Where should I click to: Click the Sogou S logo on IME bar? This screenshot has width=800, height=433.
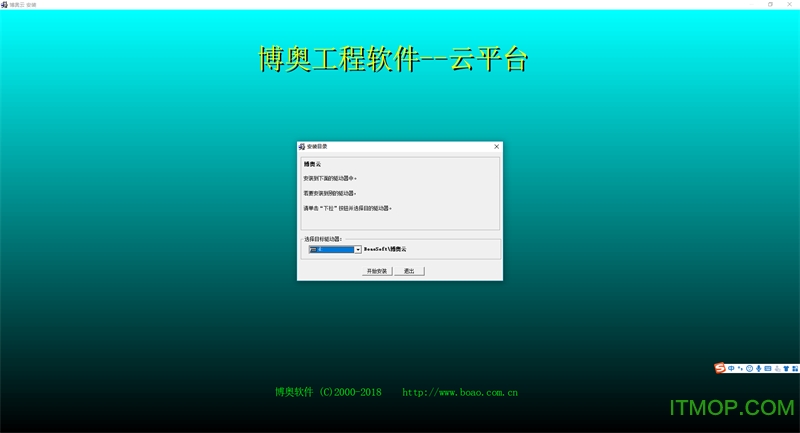pyautogui.click(x=720, y=368)
